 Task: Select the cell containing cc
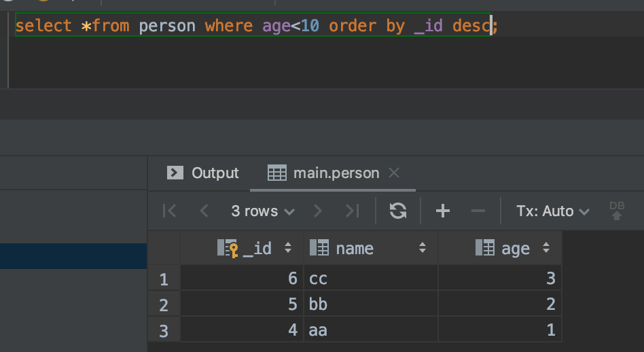pos(370,278)
